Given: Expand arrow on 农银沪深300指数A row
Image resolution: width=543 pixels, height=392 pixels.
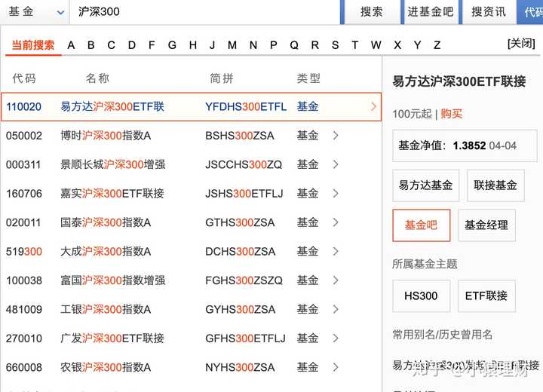Looking at the screenshot, I should (335, 367).
